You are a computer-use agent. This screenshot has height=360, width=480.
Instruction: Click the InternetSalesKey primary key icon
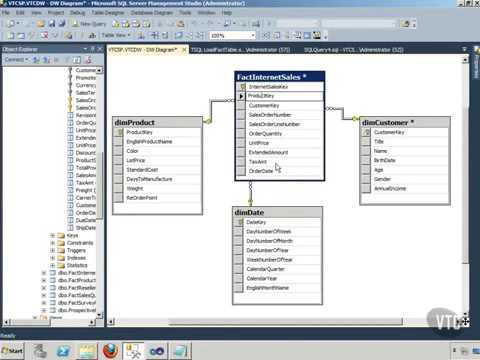pos(241,87)
